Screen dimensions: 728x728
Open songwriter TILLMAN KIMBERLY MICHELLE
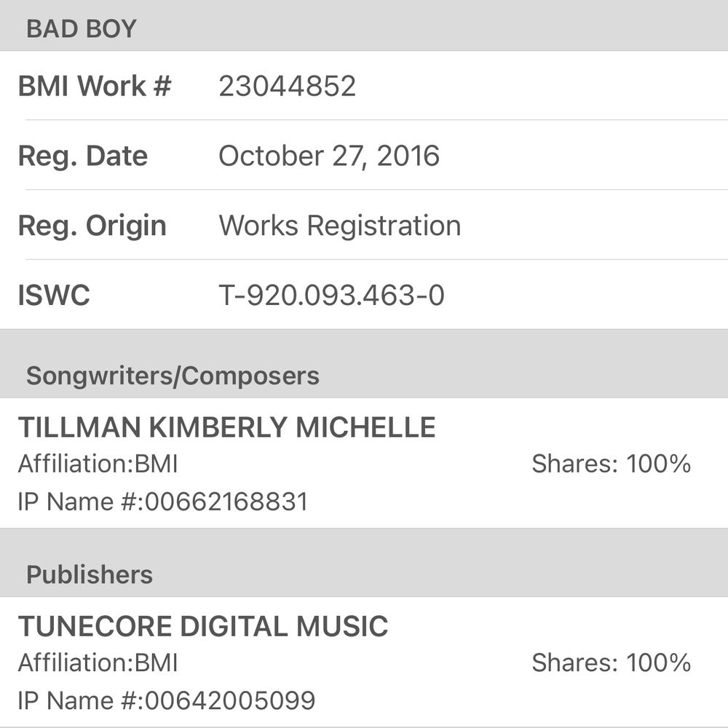[x=226, y=427]
